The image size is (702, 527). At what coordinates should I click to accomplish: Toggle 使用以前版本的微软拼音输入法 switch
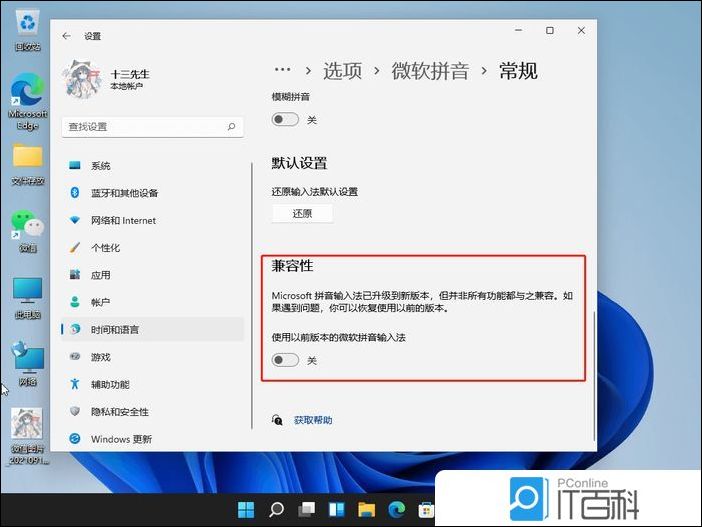[285, 360]
